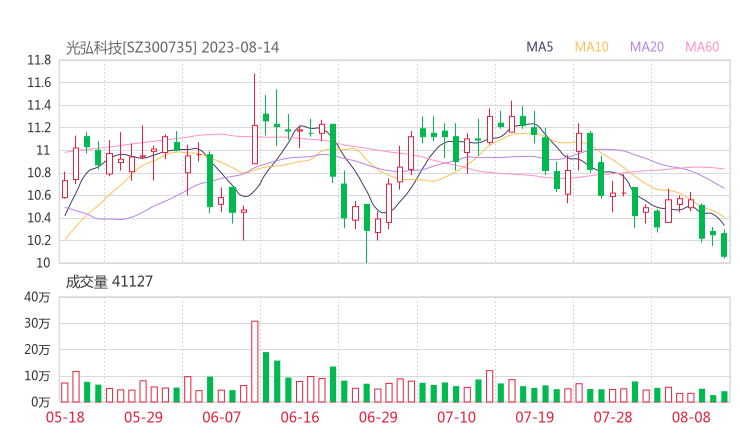Click the 07-28 date label
Image resolution: width=740 pixels, height=440 pixels.
click(613, 417)
